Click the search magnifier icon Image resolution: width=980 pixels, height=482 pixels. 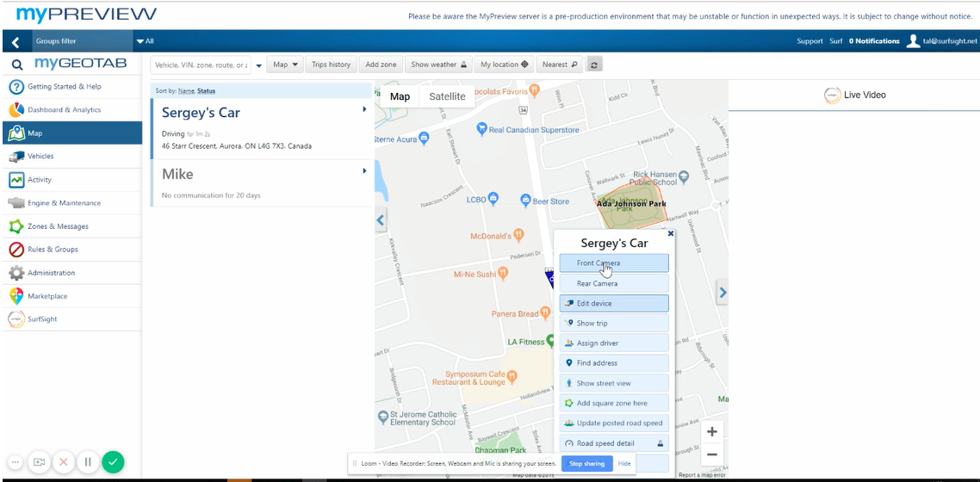coord(16,65)
